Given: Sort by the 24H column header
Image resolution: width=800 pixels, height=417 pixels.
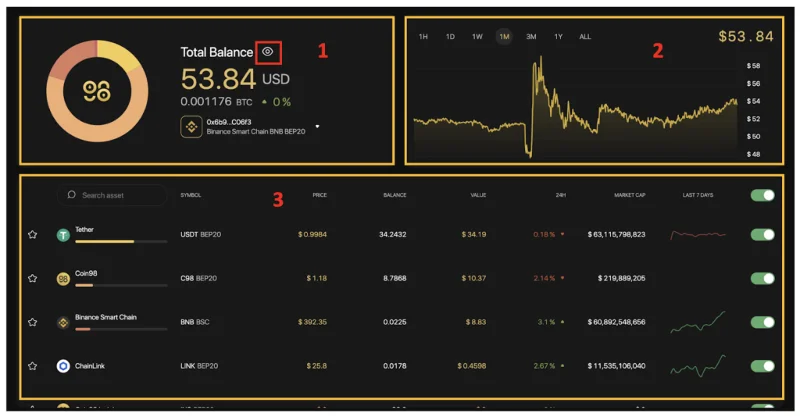Looking at the screenshot, I should pyautogui.click(x=561, y=195).
